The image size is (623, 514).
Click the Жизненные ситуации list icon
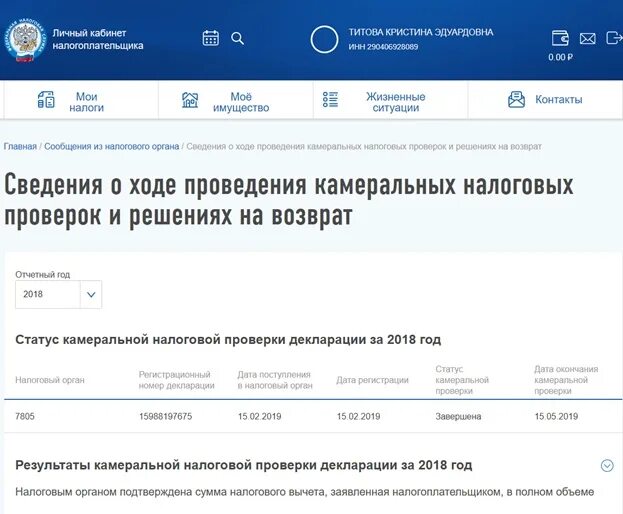[330, 99]
